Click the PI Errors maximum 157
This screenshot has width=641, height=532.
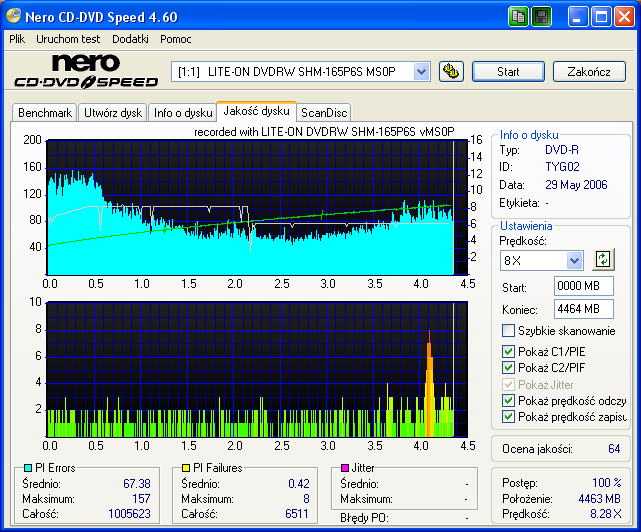[x=141, y=499]
